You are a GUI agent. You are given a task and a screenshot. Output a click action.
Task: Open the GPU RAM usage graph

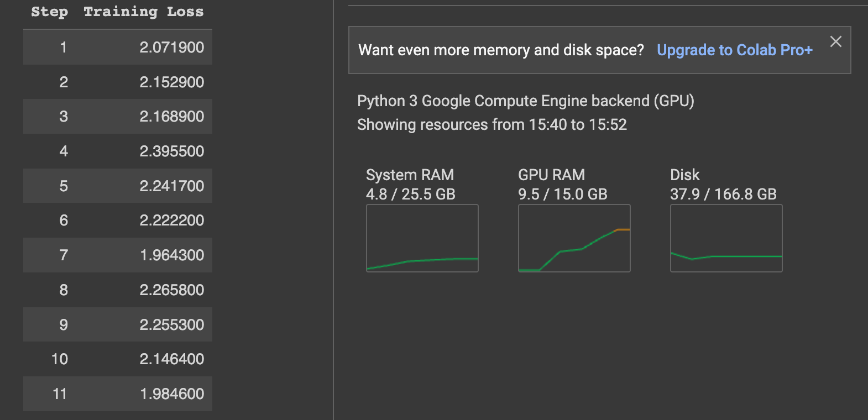coord(574,238)
